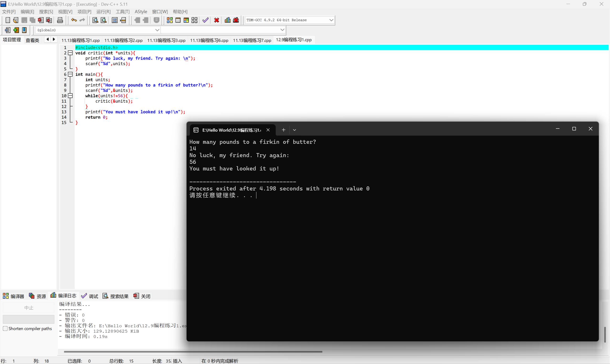The width and height of the screenshot is (610, 364).
Task: Click the bar chart profile analysis icon
Action: point(227,20)
